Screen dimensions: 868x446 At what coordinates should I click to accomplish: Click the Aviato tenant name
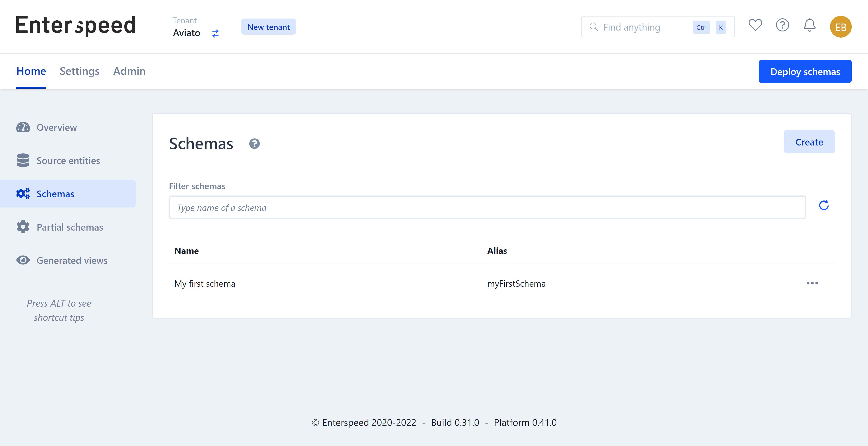pos(186,33)
